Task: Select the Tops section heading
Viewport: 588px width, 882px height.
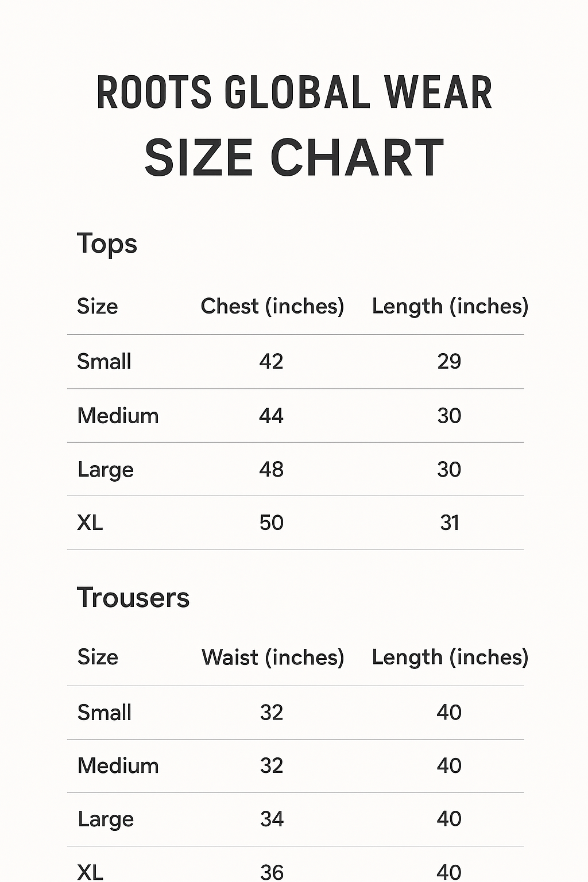Action: click(x=107, y=244)
